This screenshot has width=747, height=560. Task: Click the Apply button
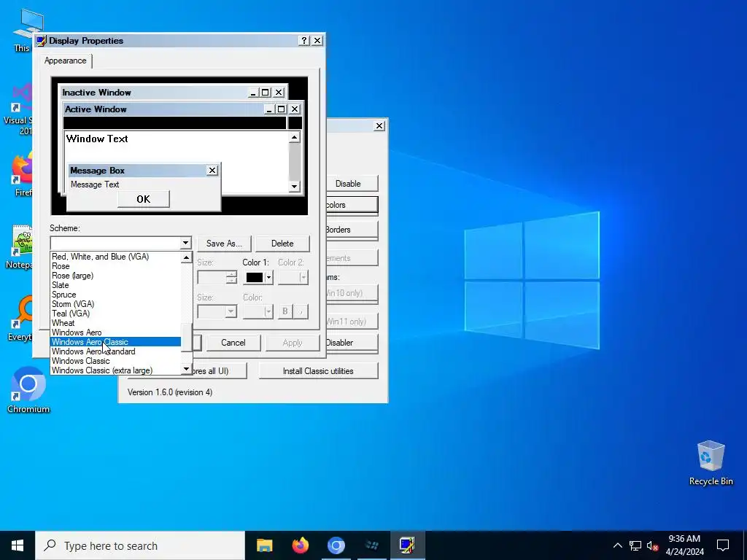pyautogui.click(x=292, y=343)
